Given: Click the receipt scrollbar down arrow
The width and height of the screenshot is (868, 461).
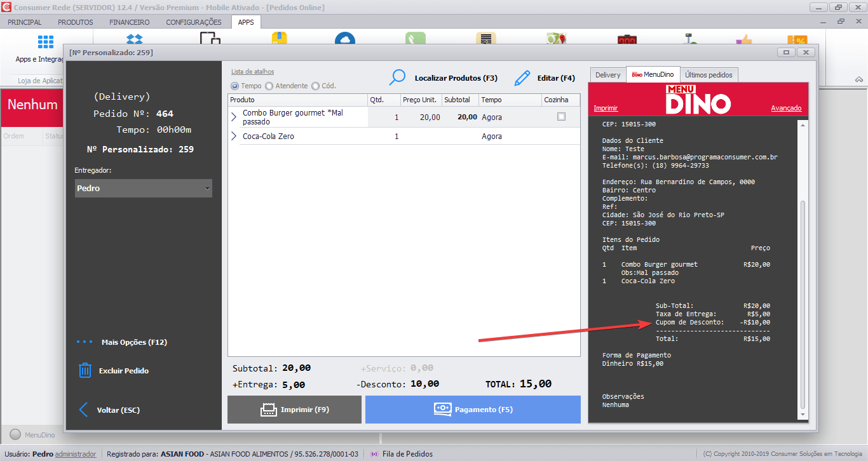Looking at the screenshot, I should point(803,415).
